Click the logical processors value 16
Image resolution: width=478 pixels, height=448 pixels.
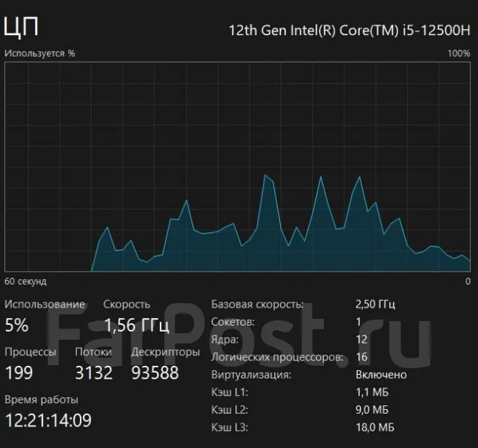click(x=361, y=357)
